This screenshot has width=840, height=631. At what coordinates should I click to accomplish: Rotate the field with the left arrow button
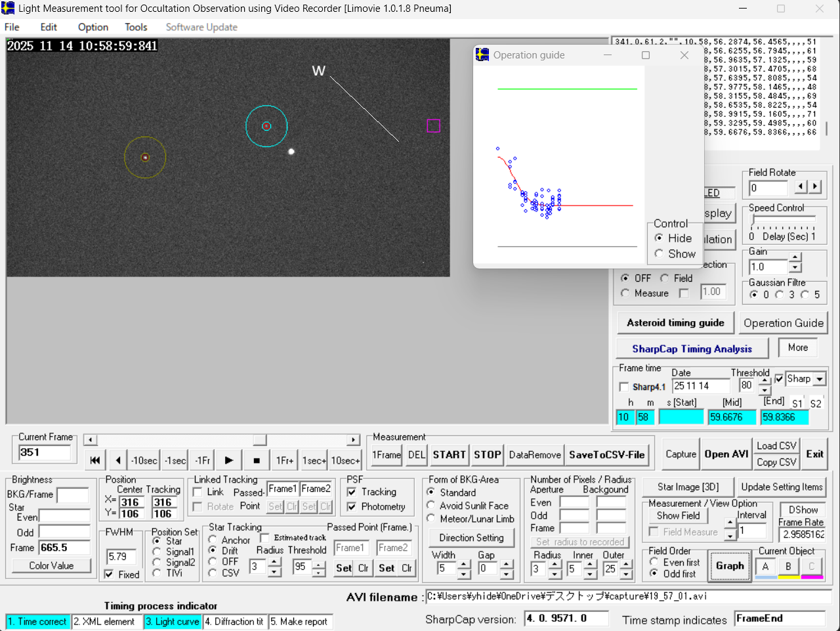pyautogui.click(x=801, y=187)
